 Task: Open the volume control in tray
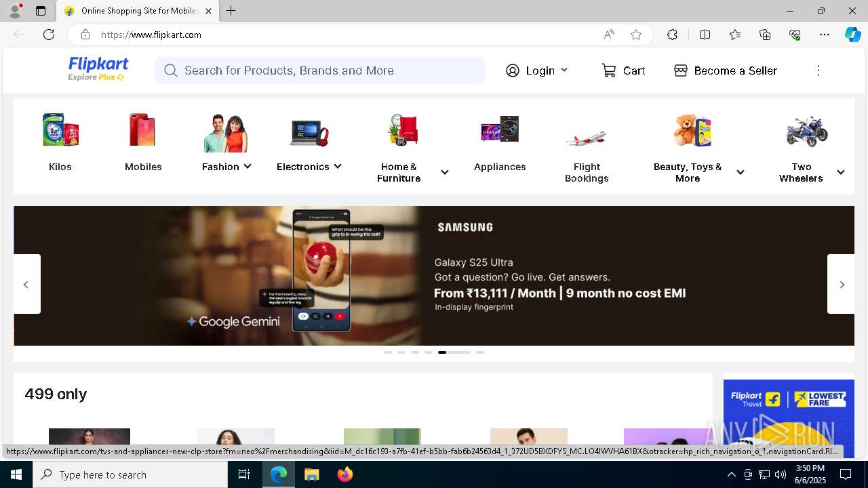[780, 474]
